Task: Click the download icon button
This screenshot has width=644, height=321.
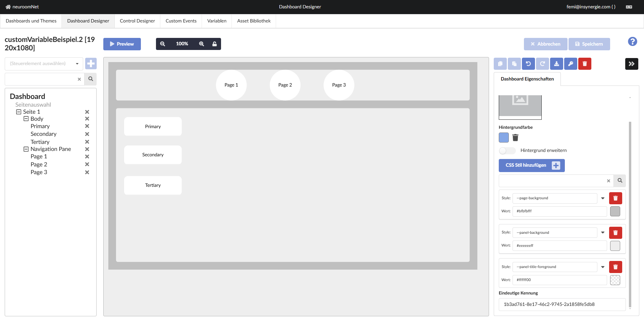Action: coord(556,64)
